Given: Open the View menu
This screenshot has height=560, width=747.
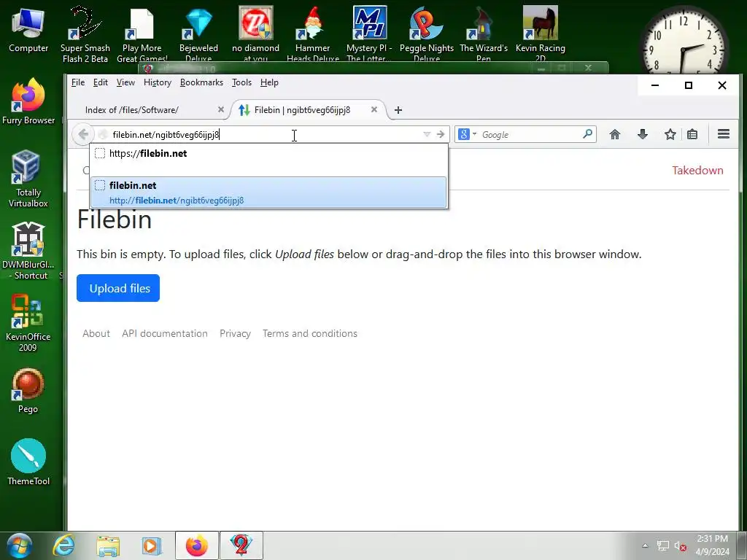Looking at the screenshot, I should point(125,82).
